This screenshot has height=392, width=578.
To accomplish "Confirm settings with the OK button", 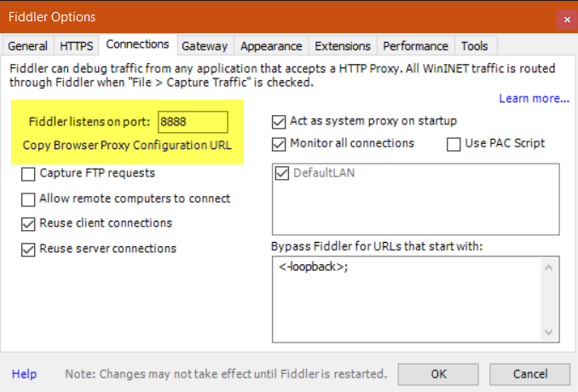I will 438,374.
